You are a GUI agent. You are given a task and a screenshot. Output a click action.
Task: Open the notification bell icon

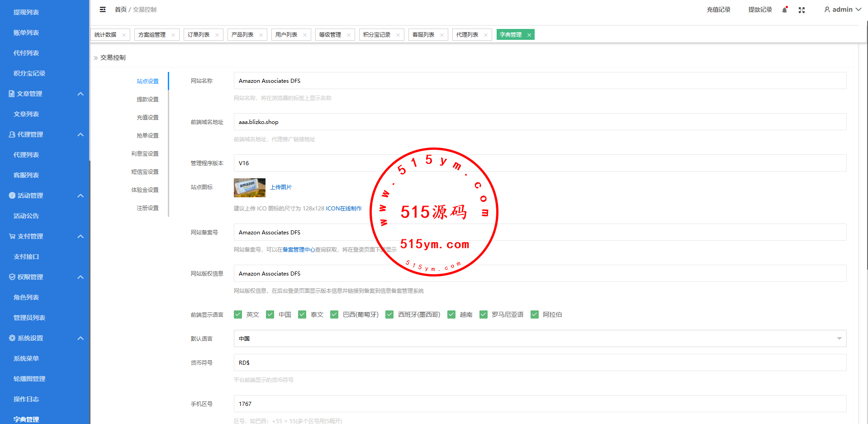point(785,10)
